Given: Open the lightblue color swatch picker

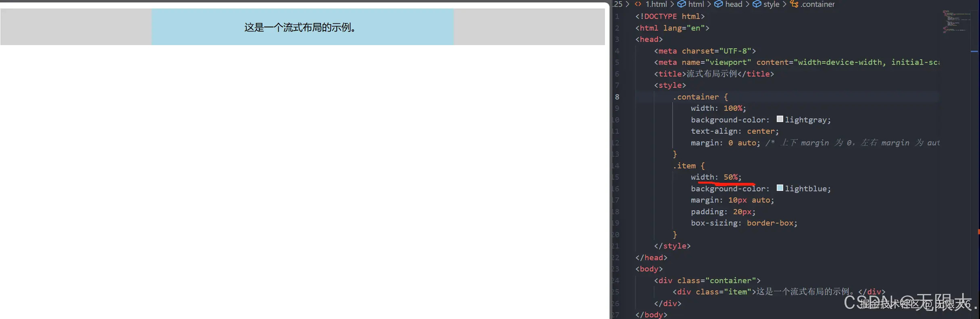Looking at the screenshot, I should pos(780,188).
